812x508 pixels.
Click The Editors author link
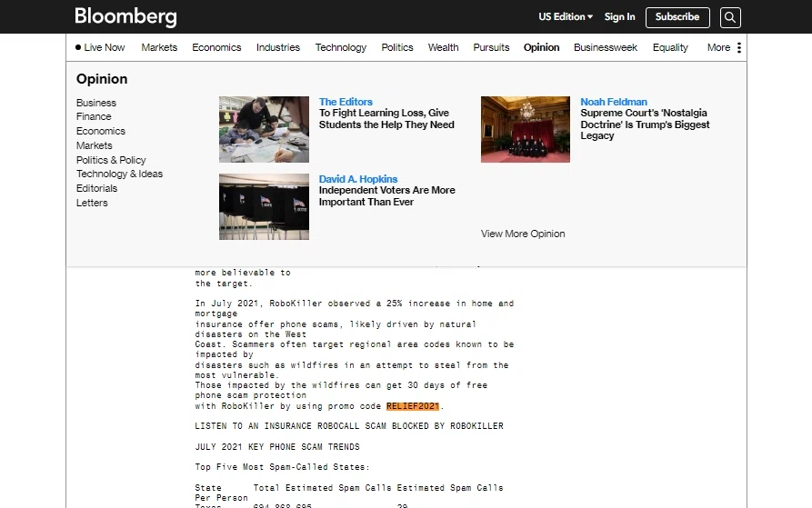pos(346,102)
